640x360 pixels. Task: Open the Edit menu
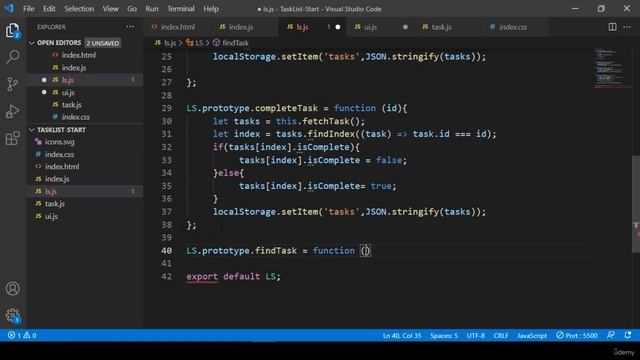click(x=49, y=9)
